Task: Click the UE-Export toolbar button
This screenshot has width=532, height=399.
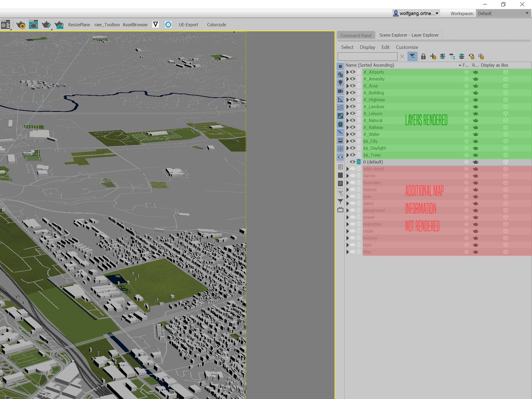Action: coord(188,25)
